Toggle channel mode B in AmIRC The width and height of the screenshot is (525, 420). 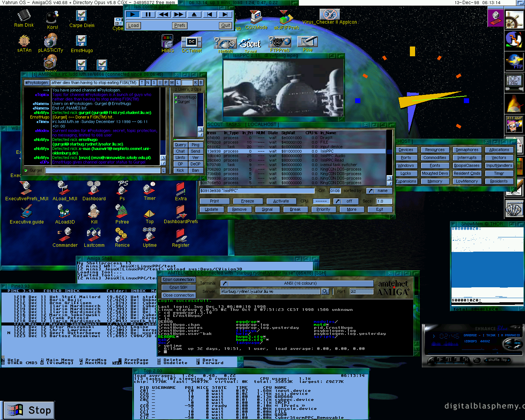(201, 82)
